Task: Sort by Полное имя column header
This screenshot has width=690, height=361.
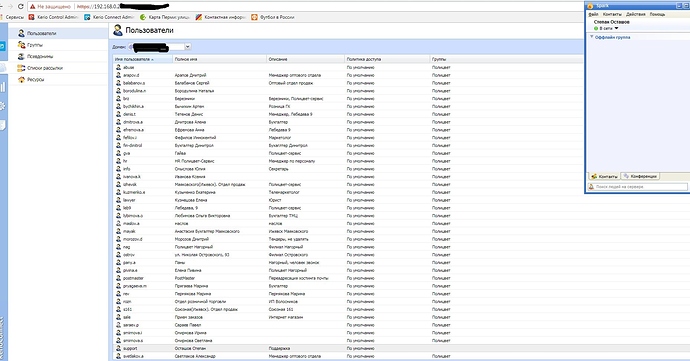Action: 220,59
